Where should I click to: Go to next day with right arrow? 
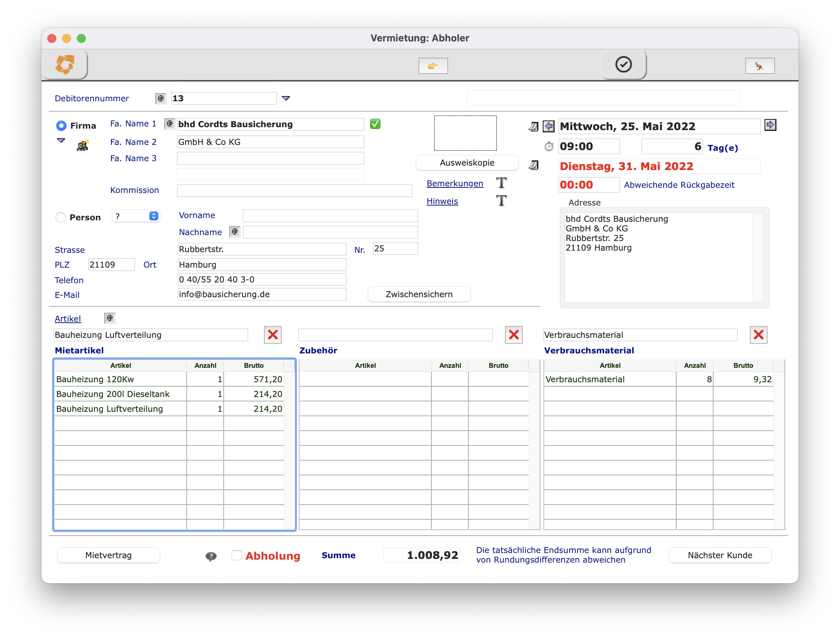[770, 125]
